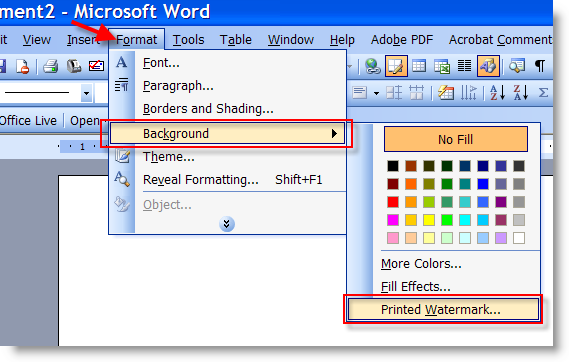Click the Change Text Direction icon

[468, 93]
